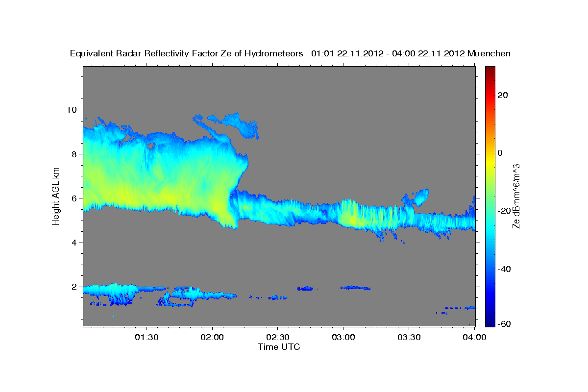Click the date range text '01:01 22.11.2012 - 04:00 22.11.2012 Muenchen'

pos(411,53)
